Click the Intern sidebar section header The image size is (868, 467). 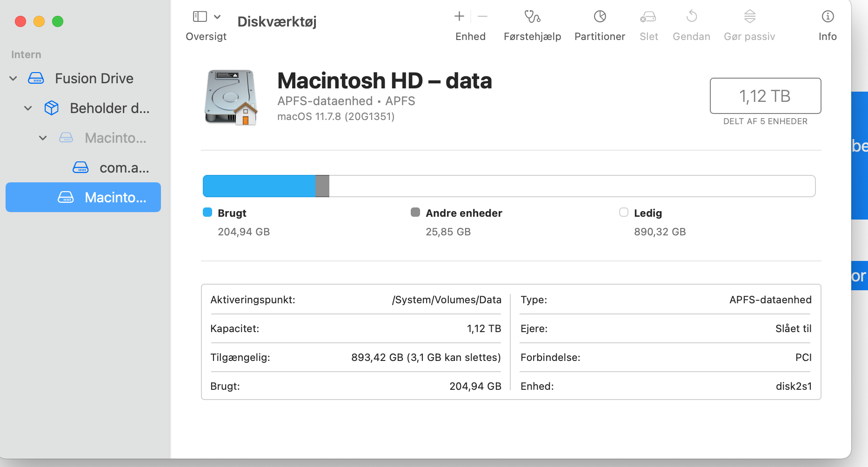26,54
